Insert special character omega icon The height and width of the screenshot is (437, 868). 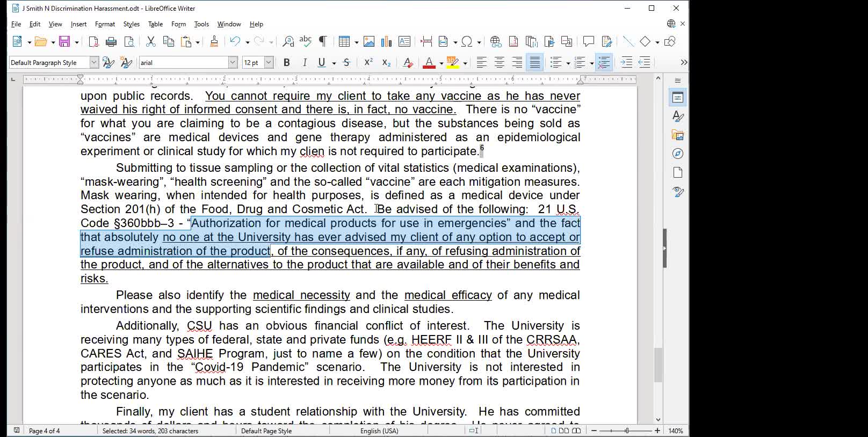[x=467, y=42]
